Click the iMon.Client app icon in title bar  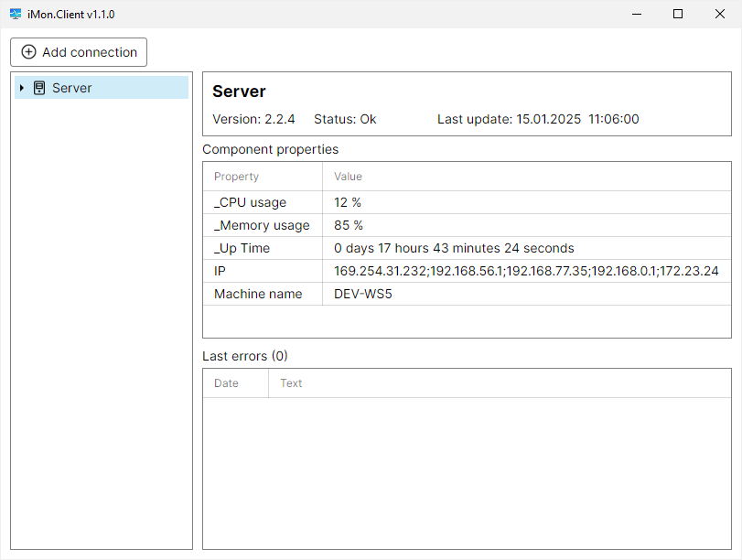(16, 15)
